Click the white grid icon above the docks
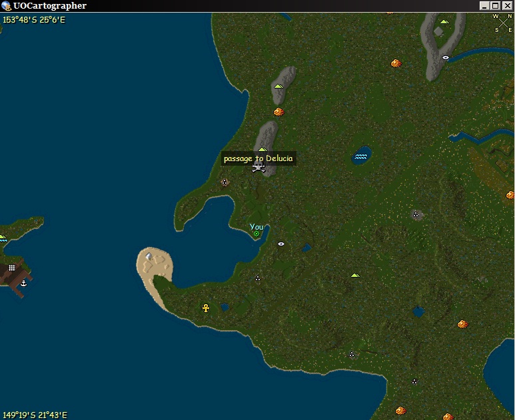The height and width of the screenshot is (420, 515). point(12,268)
